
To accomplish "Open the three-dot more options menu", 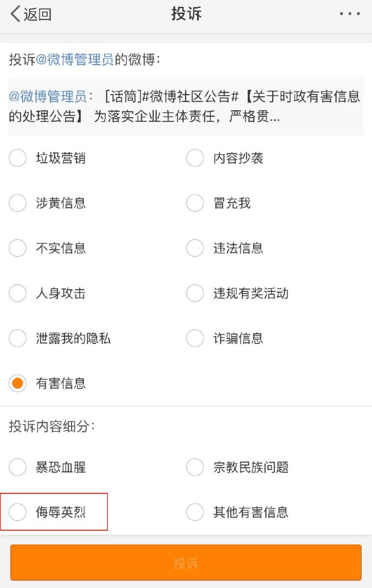I will pos(350,14).
